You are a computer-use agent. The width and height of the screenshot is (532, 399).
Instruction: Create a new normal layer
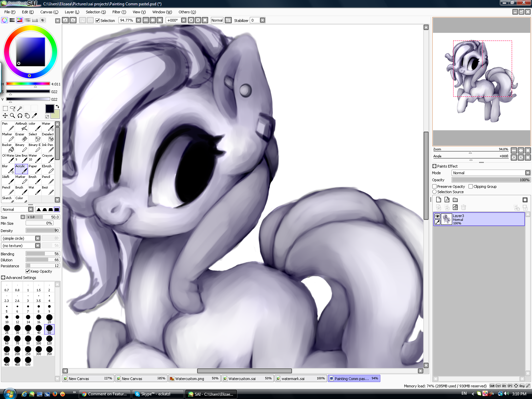point(439,200)
